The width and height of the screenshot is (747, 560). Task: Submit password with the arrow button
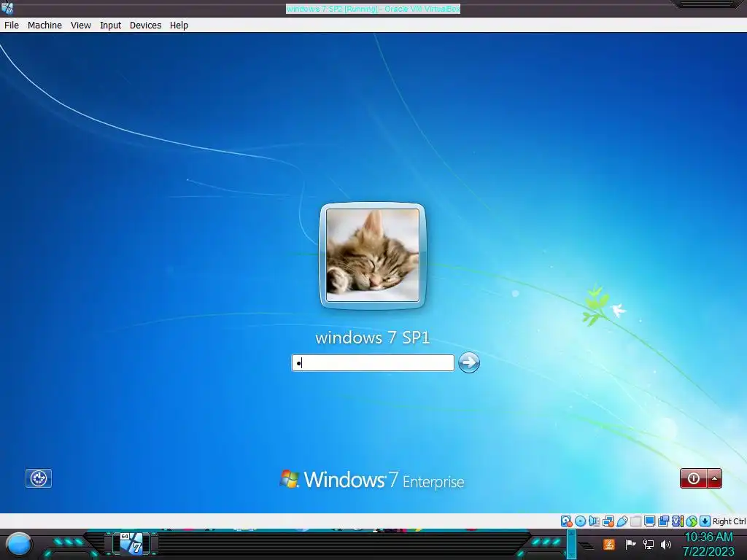pyautogui.click(x=469, y=363)
